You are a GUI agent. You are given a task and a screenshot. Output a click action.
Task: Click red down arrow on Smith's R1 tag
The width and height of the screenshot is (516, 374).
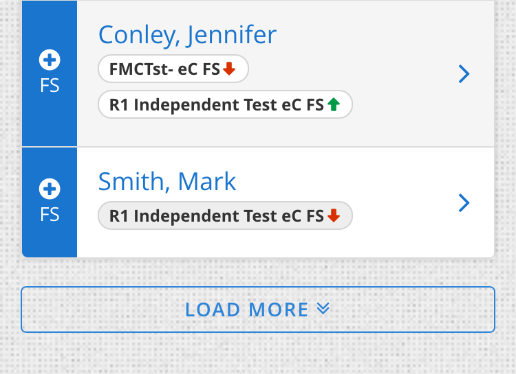[334, 215]
